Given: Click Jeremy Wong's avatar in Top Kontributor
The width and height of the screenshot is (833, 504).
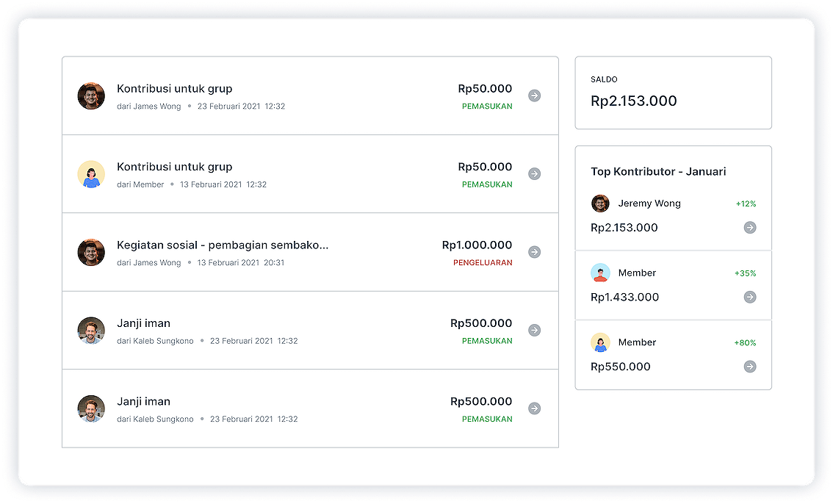Looking at the screenshot, I should click(x=600, y=204).
